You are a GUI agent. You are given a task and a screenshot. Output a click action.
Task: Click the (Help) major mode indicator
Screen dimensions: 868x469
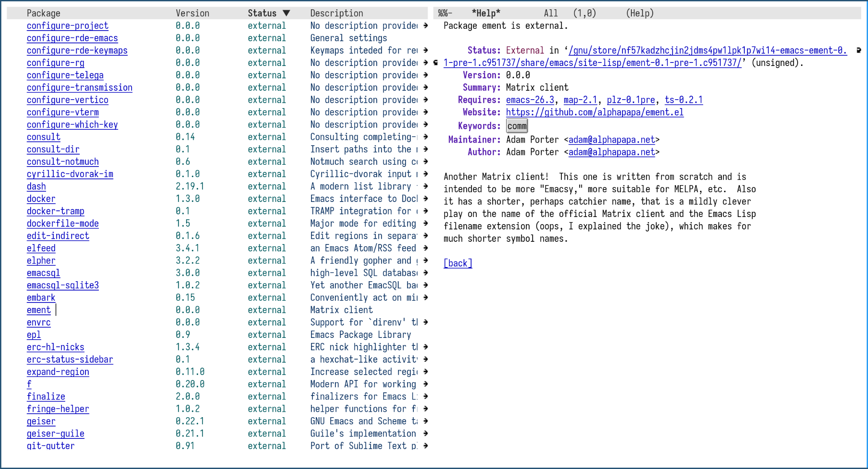[639, 13]
